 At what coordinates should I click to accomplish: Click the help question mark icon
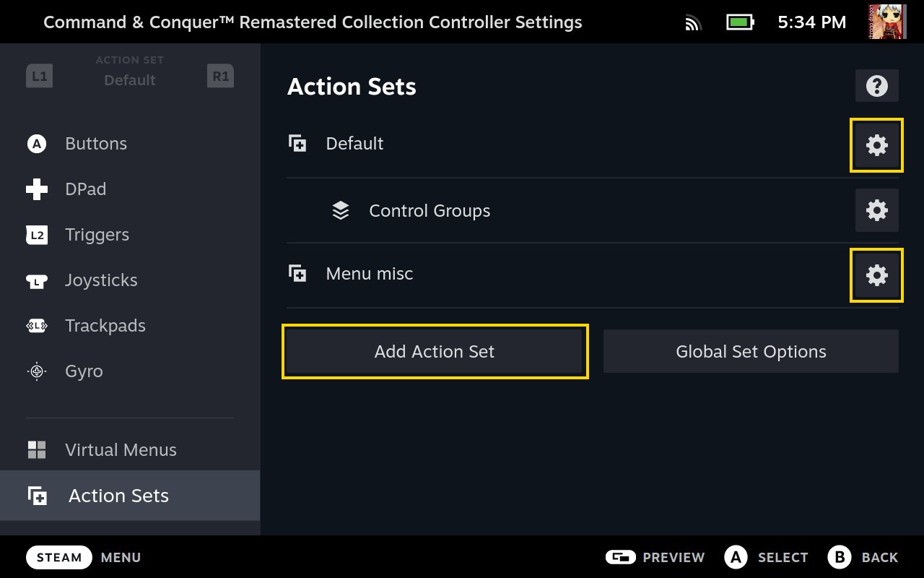pyautogui.click(x=876, y=86)
